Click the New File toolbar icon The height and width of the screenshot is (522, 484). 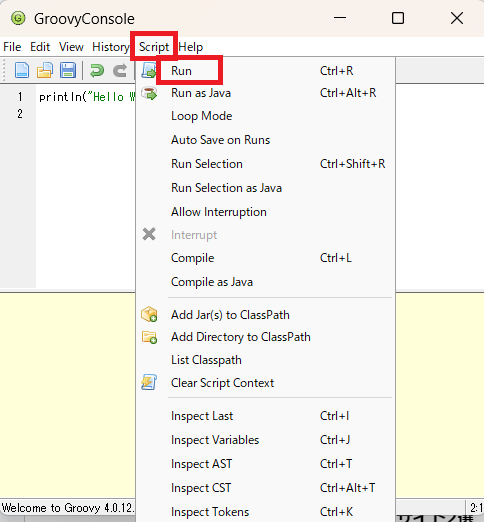pos(22,70)
